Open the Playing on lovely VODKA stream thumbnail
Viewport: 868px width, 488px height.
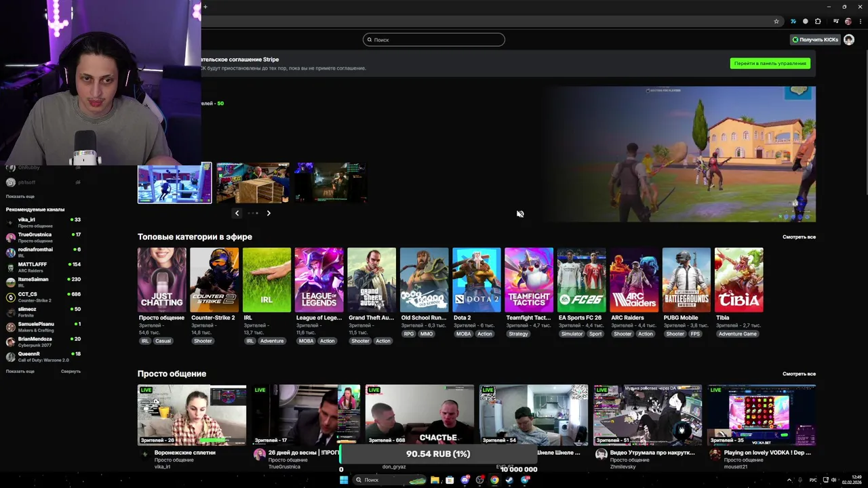coord(762,415)
